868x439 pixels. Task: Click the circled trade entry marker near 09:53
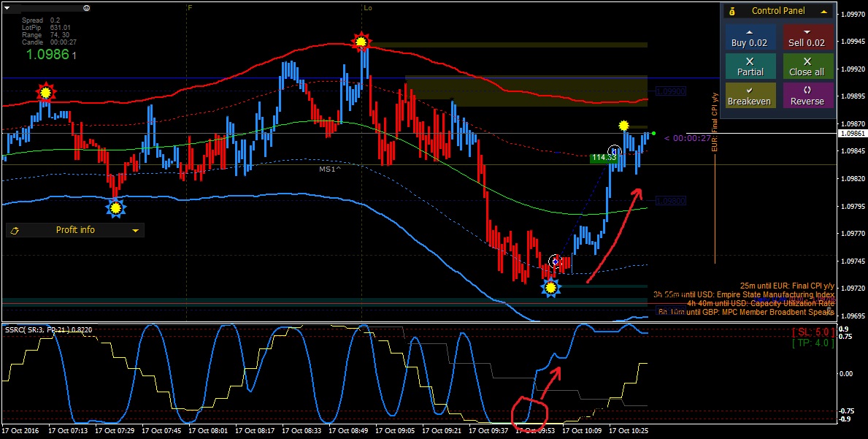click(x=556, y=262)
